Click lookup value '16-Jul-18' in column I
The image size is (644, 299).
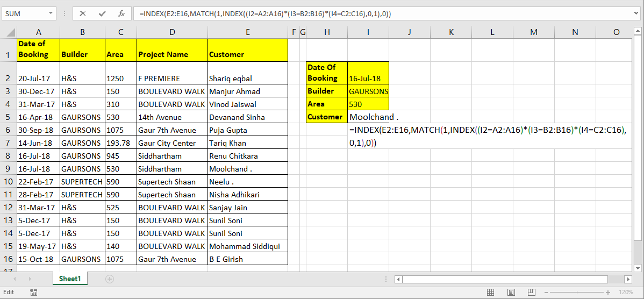coord(368,73)
